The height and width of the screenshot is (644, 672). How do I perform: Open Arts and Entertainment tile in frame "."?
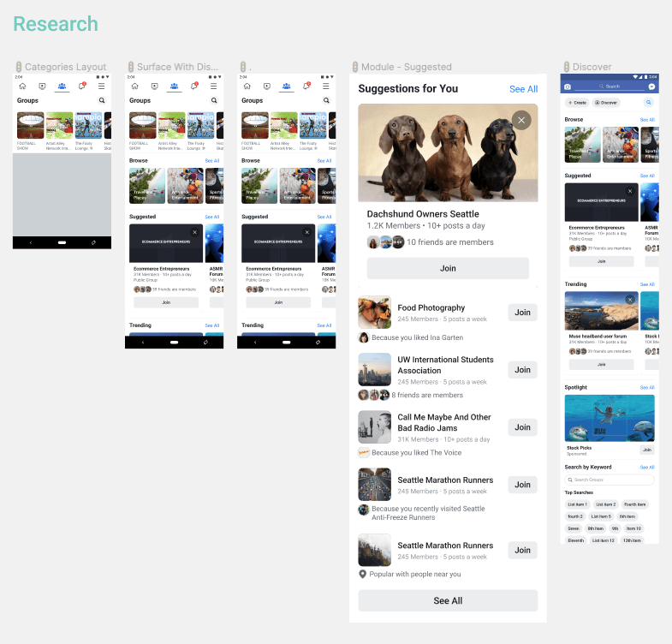pyautogui.click(x=297, y=186)
